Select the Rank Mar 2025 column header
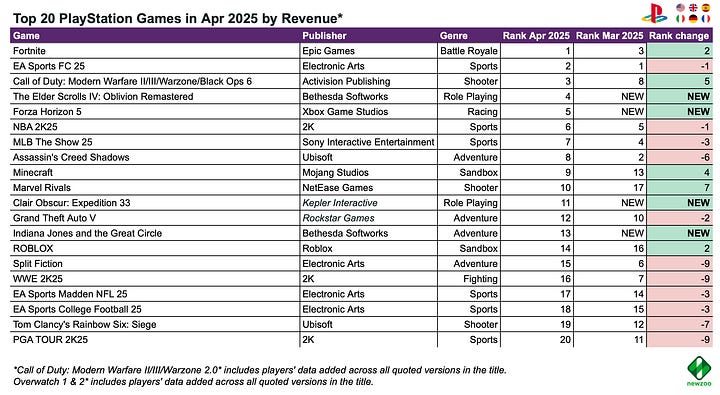Screen dimensions: 720x395 pos(609,36)
